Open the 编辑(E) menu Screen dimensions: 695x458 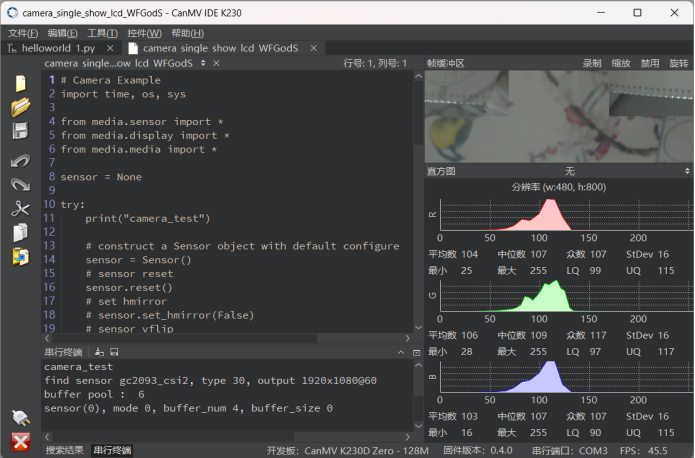tap(62, 33)
